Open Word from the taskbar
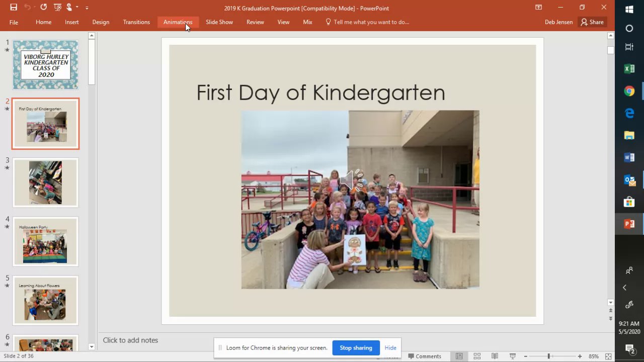 coord(629,157)
